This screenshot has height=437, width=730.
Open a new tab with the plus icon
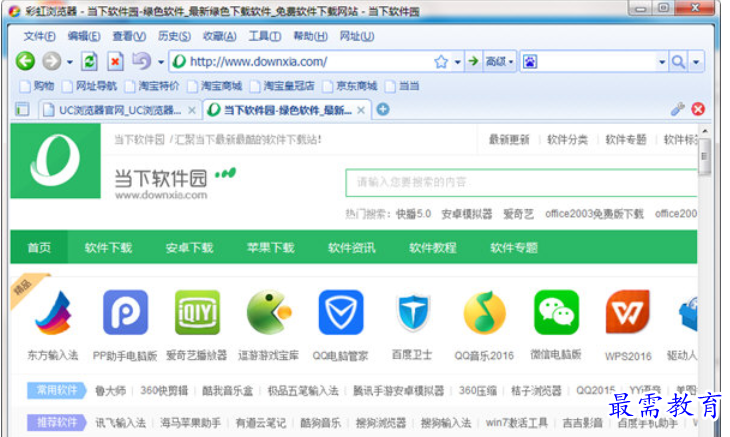pos(383,109)
